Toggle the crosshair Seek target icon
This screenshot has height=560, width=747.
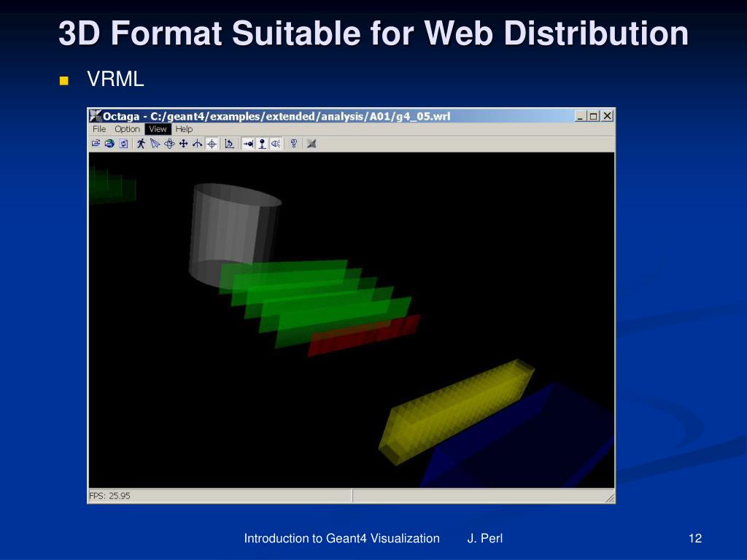(x=212, y=144)
